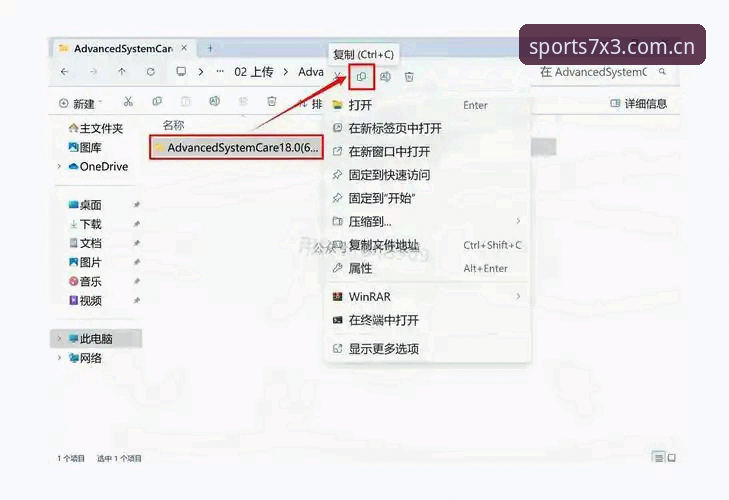The height and width of the screenshot is (500, 729).
Task: Expand the 压缩到 submenu arrow
Action: [x=518, y=221]
